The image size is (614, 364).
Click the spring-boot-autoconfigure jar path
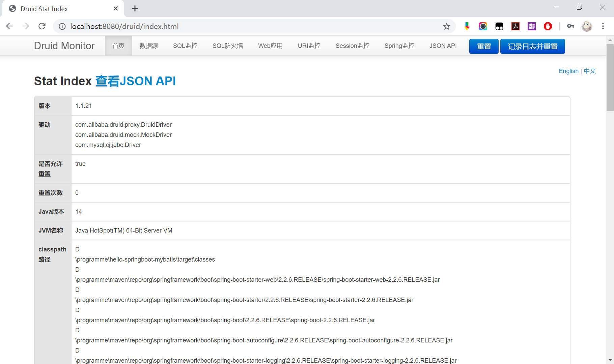tap(264, 340)
